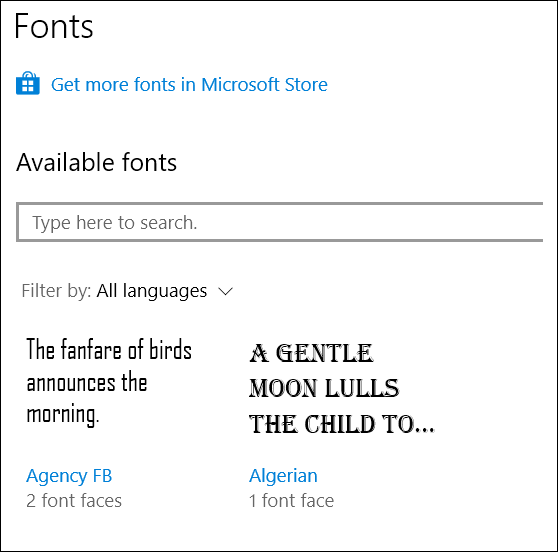558x552 pixels.
Task: Click '2 font faces' under Agency FB
Action: point(74,501)
